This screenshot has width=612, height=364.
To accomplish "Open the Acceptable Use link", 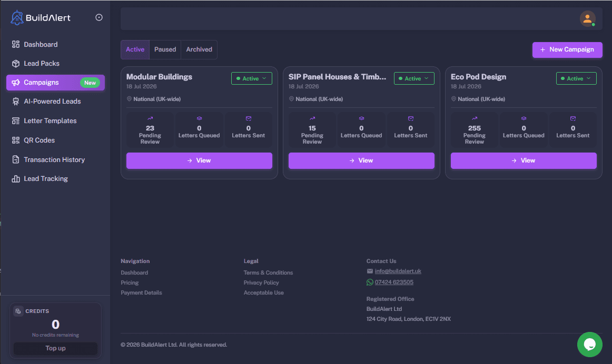I will (x=263, y=292).
